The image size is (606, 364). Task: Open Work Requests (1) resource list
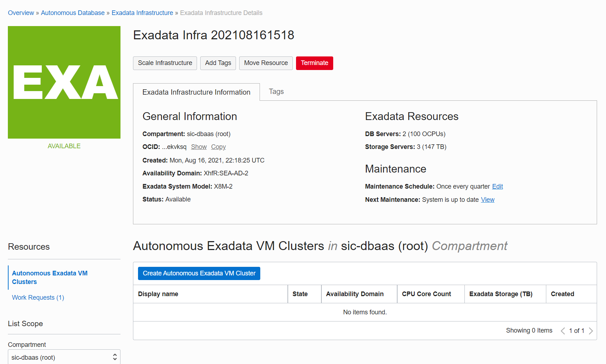pos(38,298)
